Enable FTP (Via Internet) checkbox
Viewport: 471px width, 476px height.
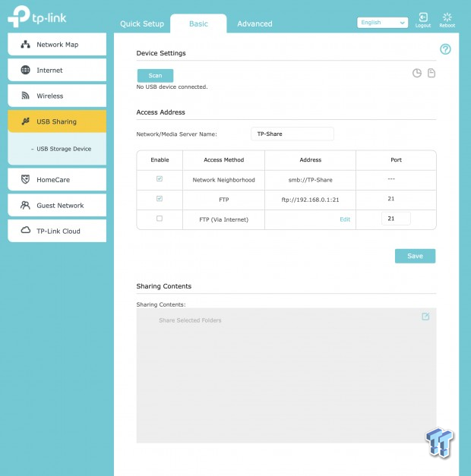click(x=160, y=219)
